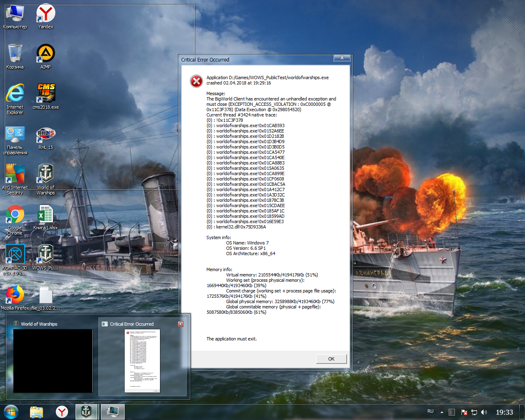Select the World of Warships taskbar preview thumbnail
The image size is (525, 420).
point(52,360)
